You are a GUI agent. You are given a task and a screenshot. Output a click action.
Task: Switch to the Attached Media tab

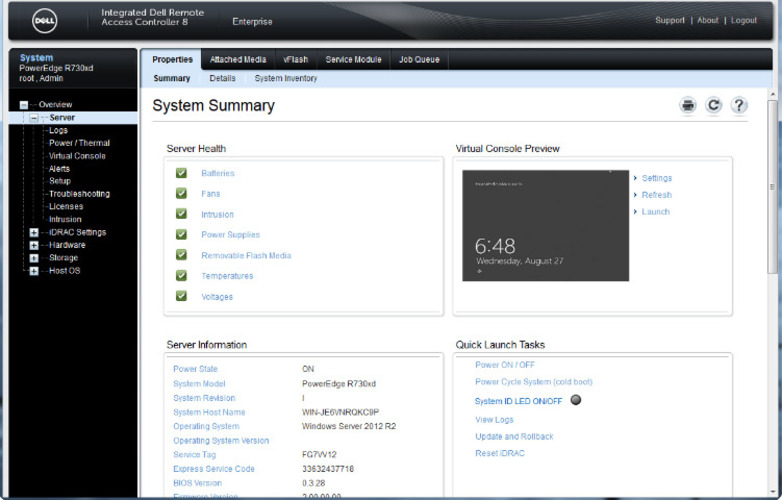tap(238, 60)
